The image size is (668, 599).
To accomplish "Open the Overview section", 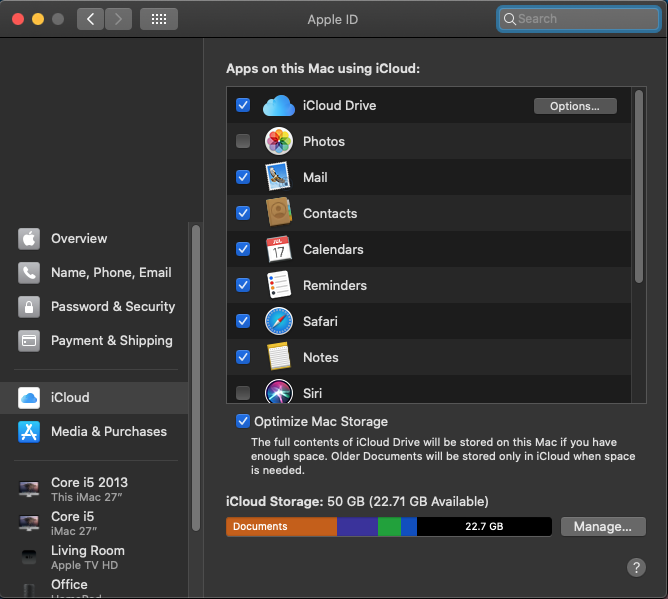I will (x=94, y=239).
